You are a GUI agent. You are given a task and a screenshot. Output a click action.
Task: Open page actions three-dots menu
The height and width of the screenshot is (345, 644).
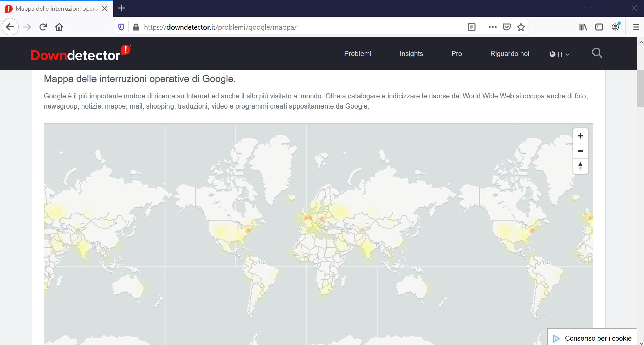(x=492, y=27)
